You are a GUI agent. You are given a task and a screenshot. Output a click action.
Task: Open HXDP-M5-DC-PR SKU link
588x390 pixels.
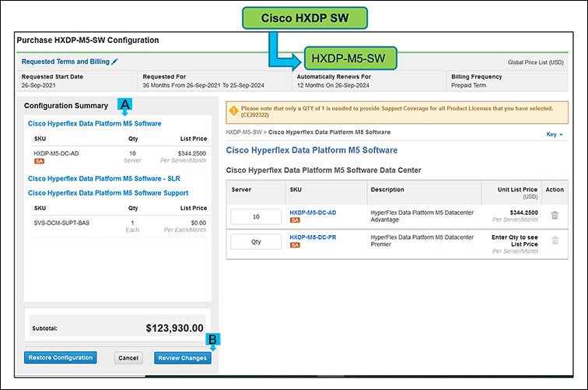313,237
